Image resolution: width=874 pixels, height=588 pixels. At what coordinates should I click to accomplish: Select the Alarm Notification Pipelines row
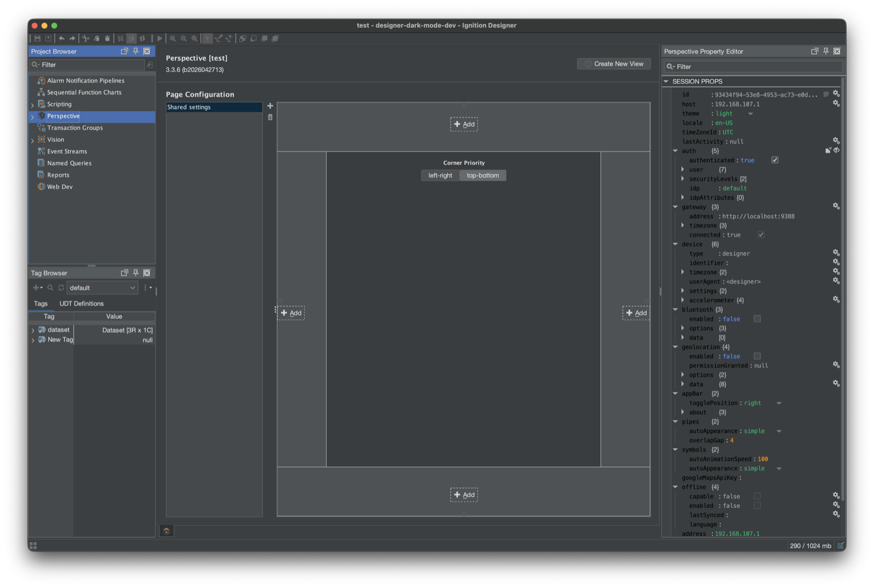(x=86, y=80)
